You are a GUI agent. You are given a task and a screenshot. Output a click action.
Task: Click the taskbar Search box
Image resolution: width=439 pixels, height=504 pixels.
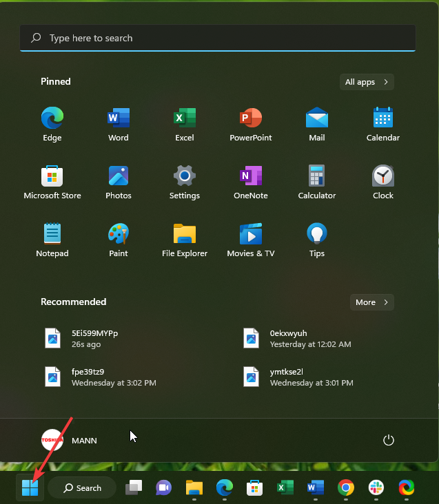(82, 488)
